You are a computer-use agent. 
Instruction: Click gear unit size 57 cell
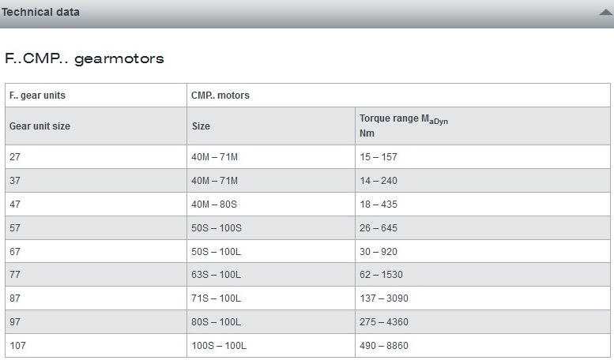(96, 227)
